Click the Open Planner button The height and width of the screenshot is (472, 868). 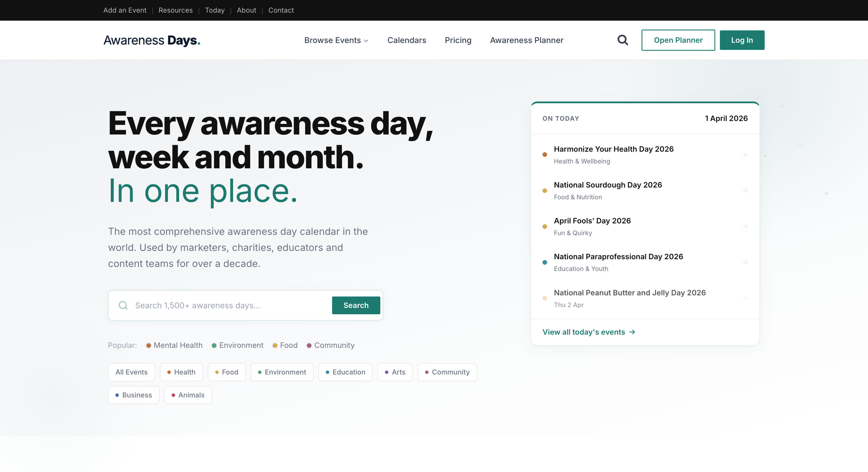(678, 40)
